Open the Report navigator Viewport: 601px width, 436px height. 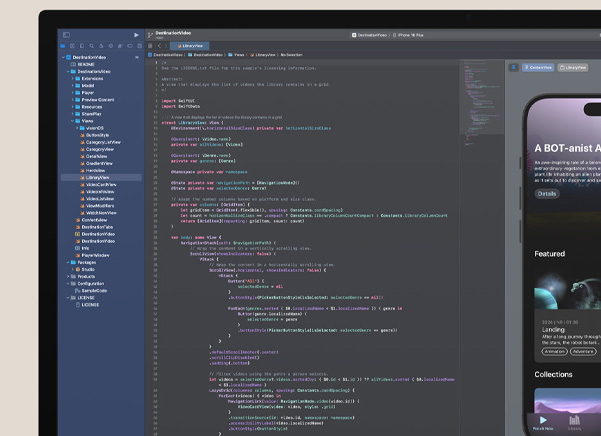(x=140, y=46)
